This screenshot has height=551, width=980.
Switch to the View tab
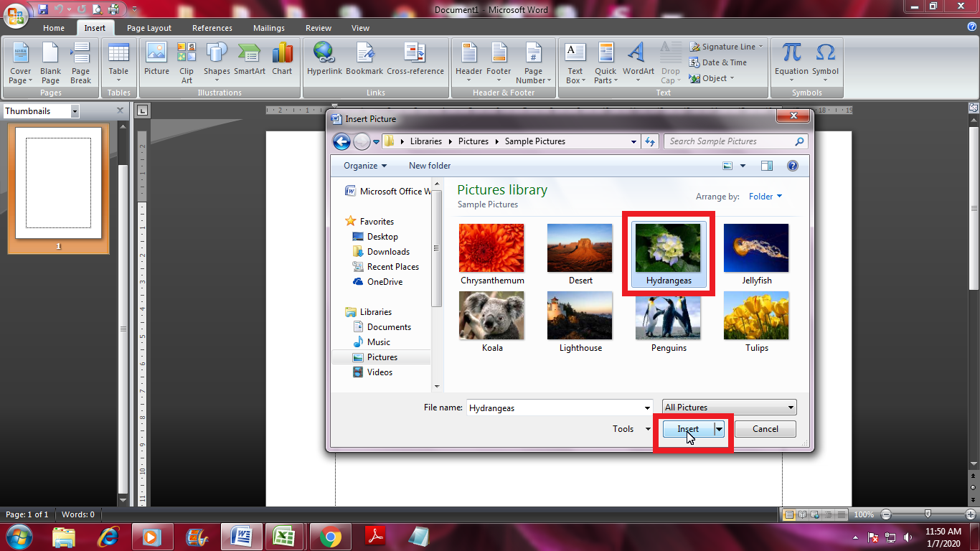(x=360, y=28)
